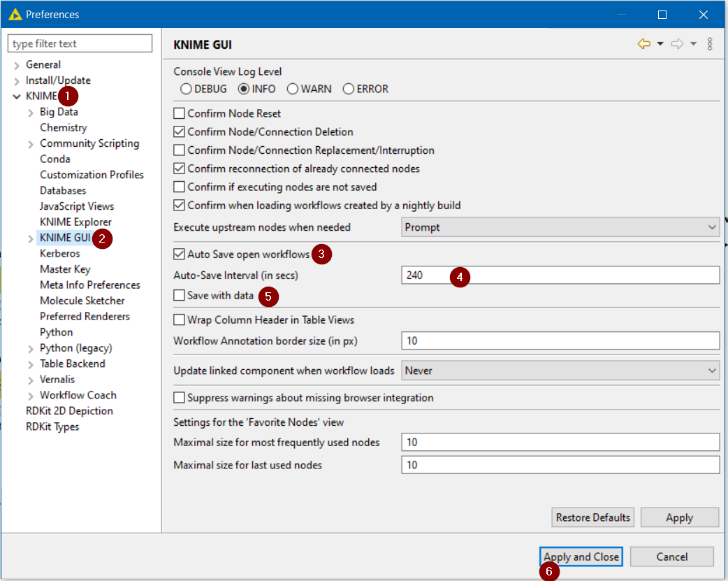Toggle Auto Save open workflows
Screen dimensions: 728x581
(180, 254)
